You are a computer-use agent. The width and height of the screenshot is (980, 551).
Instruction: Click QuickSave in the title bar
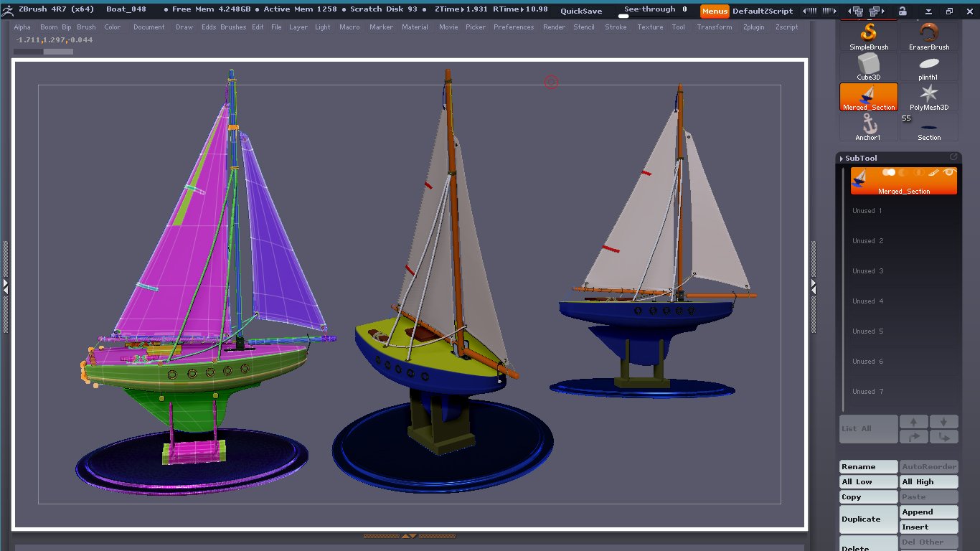(580, 11)
